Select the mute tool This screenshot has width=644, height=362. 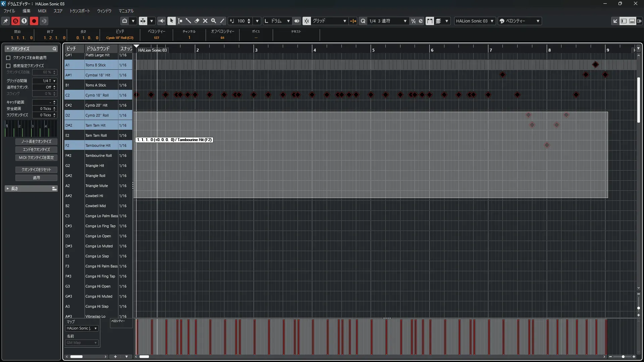pos(205,21)
